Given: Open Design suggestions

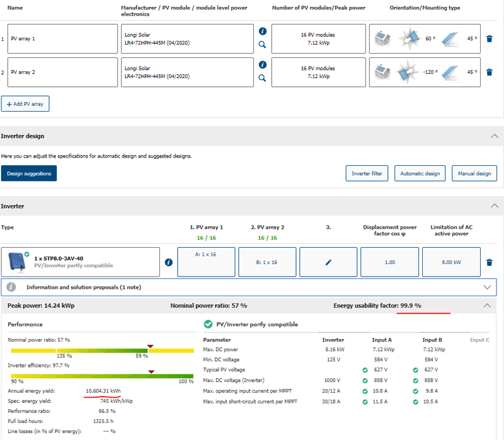Looking at the screenshot, I should point(29,173).
